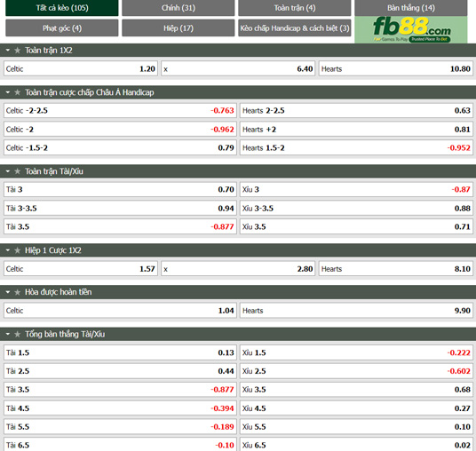The width and height of the screenshot is (476, 451).
Task: Bet Hearts at 10.80 full-time
Action: (396, 69)
